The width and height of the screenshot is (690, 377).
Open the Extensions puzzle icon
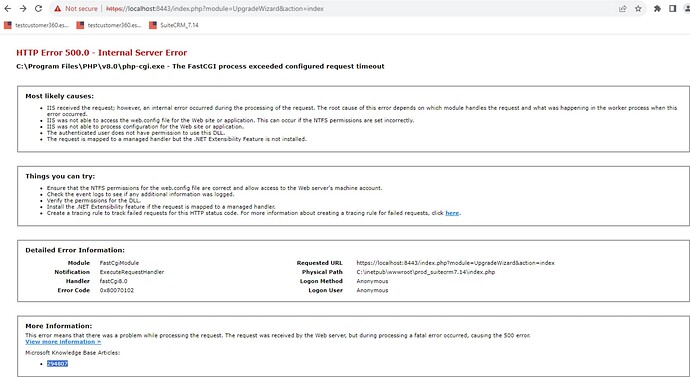pos(657,9)
